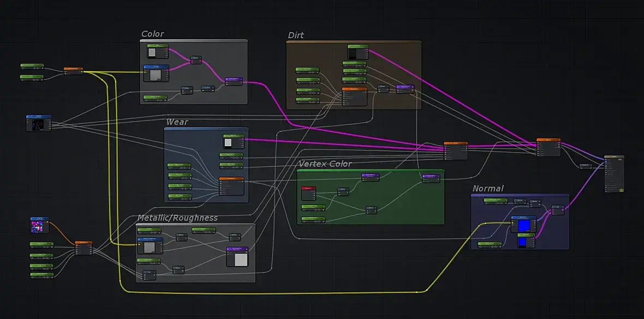
Task: Select green gray-preview node atop Color frame
Action: [x=158, y=51]
